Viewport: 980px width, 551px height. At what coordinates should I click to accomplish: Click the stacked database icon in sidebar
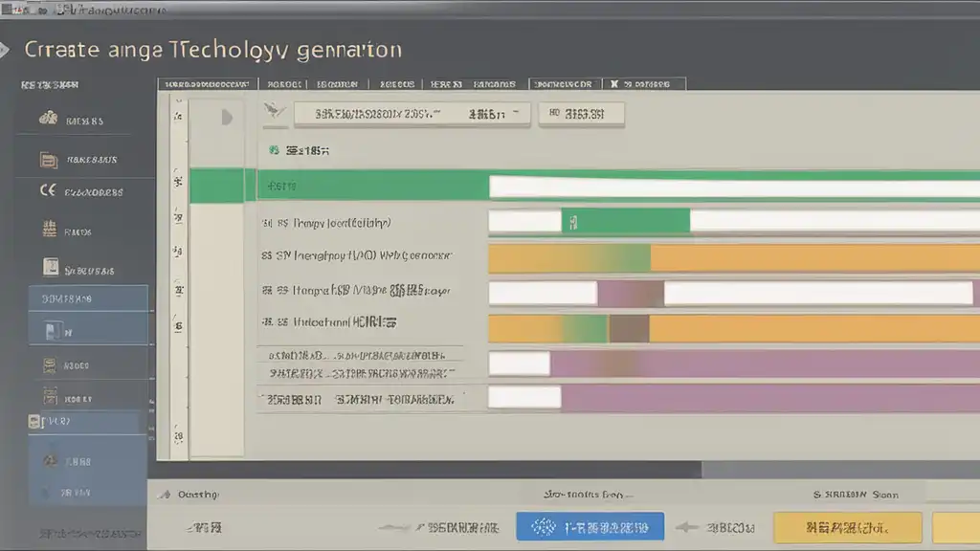(50, 364)
